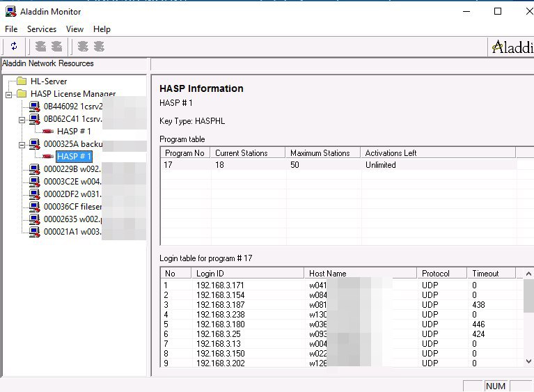Click the refresh toolbar icon
The width and height of the screenshot is (534, 392).
[x=14, y=46]
